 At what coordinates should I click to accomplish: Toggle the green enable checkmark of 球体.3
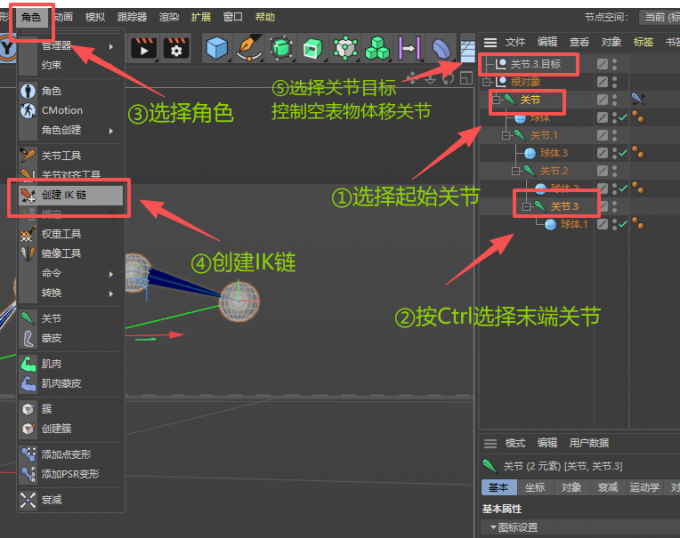[623, 153]
